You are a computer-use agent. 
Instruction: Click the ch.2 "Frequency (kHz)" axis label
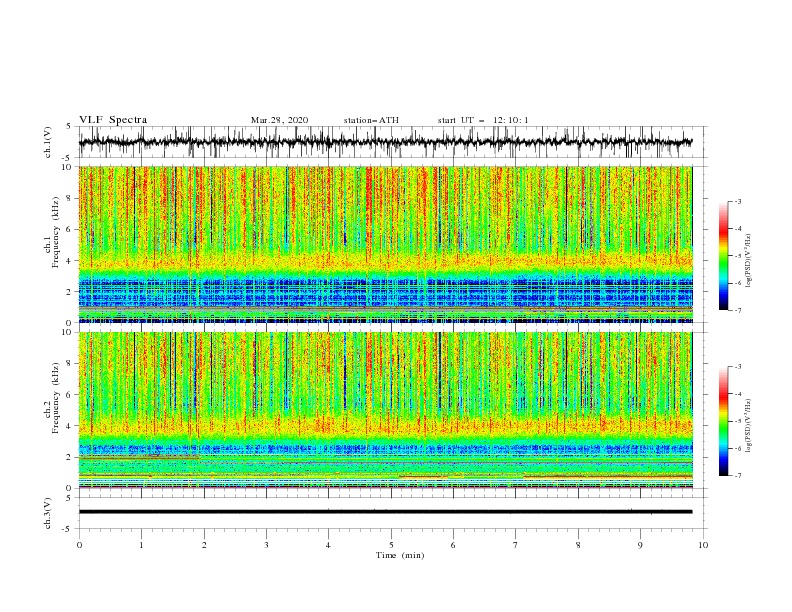tap(56, 398)
